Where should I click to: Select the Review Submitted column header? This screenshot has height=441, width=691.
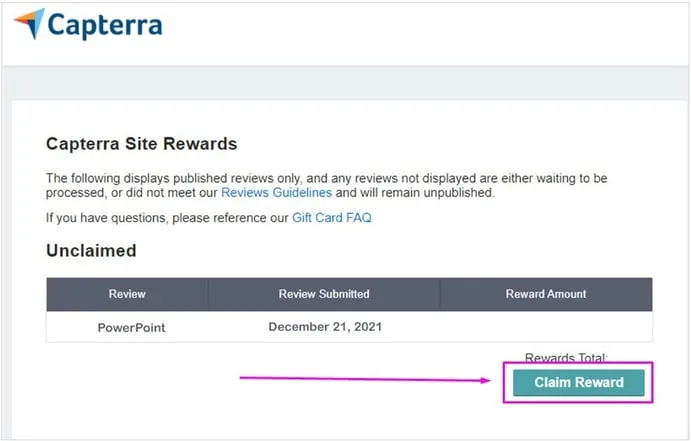click(324, 294)
